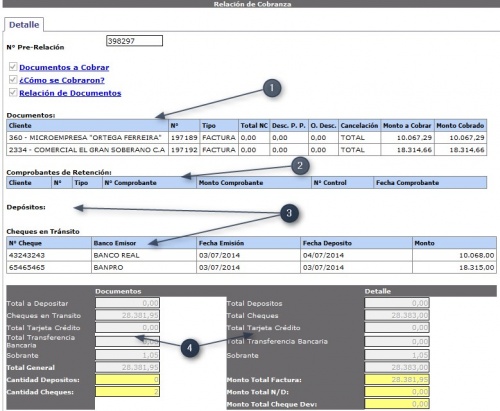The image size is (500, 411).
Task: Click the Monto Cobrado column header
Action: [460, 126]
